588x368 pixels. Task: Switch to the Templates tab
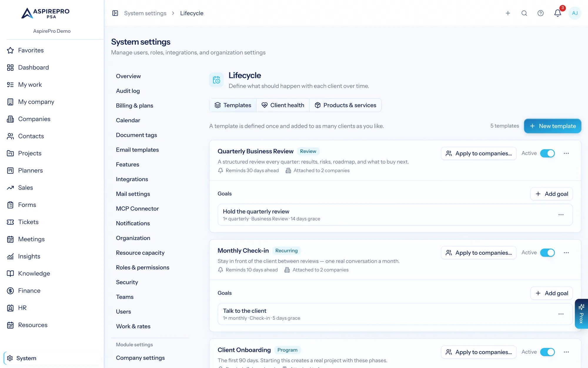[233, 105]
